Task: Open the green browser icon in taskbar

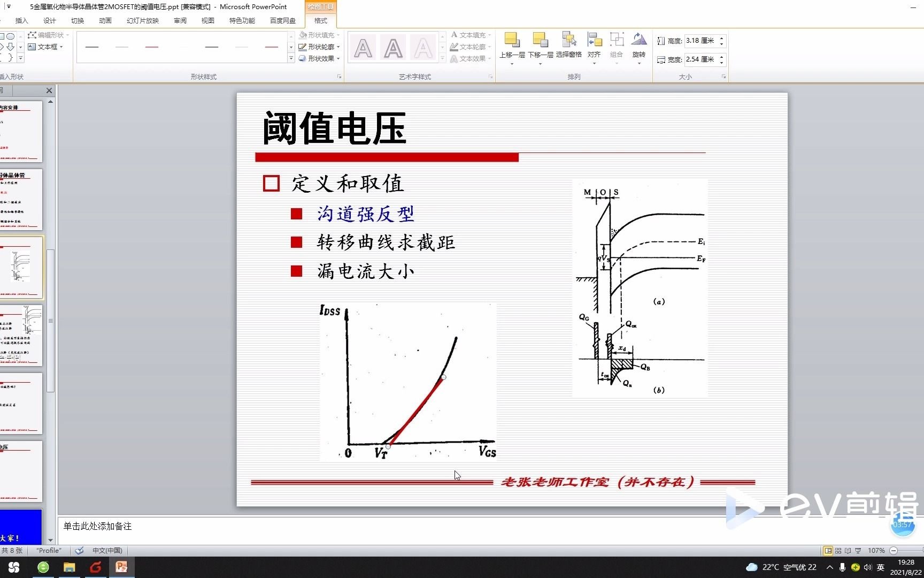Action: [x=43, y=567]
